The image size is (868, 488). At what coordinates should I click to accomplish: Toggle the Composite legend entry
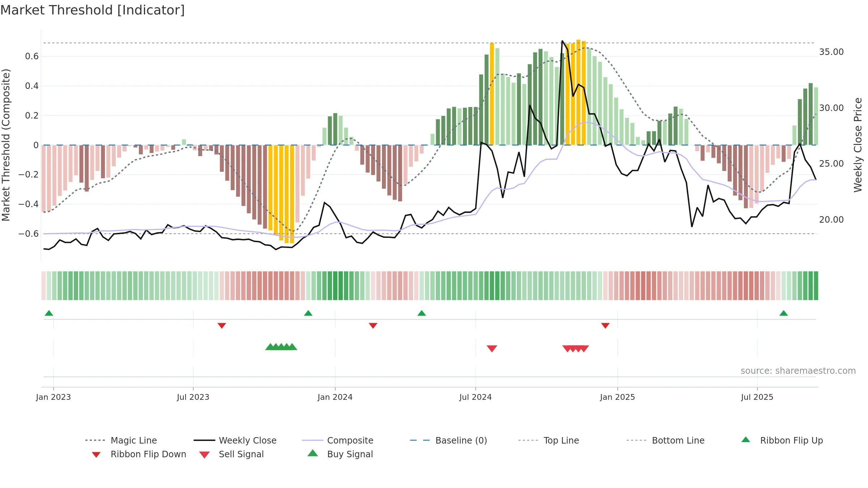(x=338, y=440)
